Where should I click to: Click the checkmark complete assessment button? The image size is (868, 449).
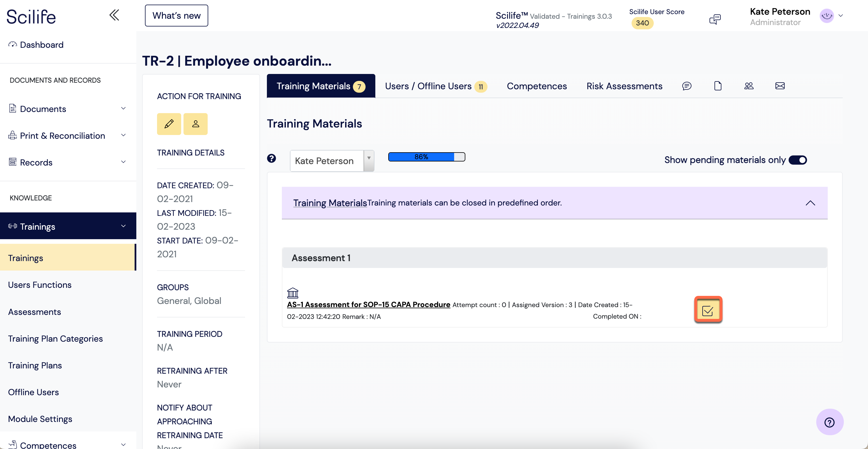tap(708, 309)
